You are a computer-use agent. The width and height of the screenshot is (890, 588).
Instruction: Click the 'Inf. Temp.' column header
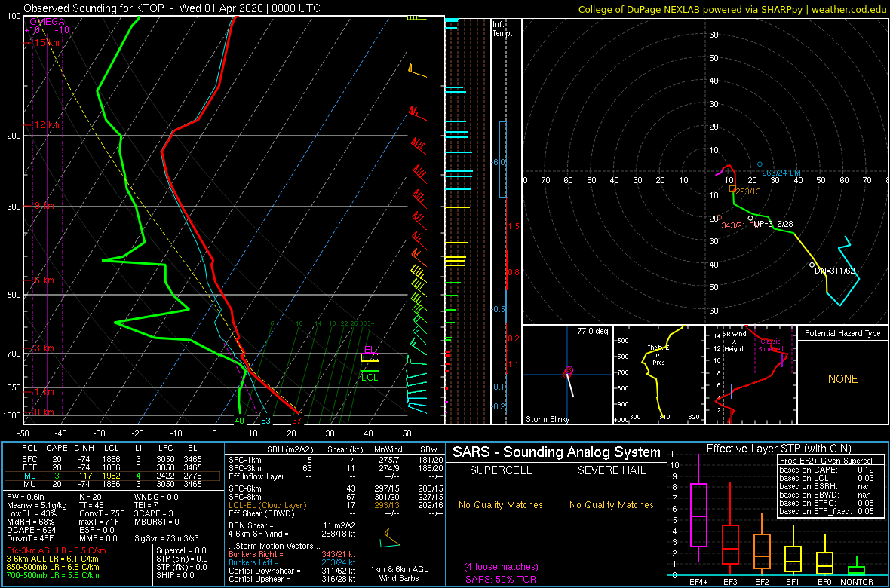coord(503,29)
